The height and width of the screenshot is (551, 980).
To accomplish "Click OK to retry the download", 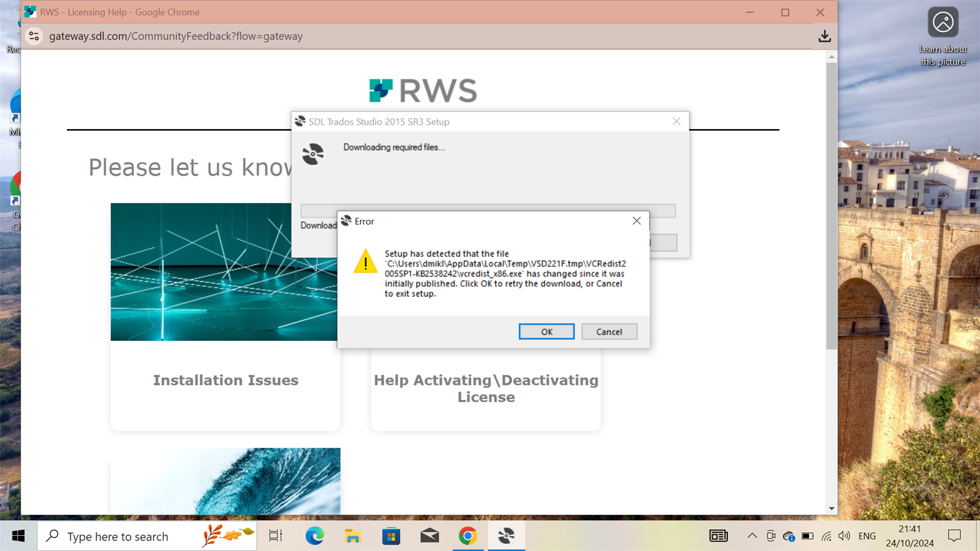I will pos(546,332).
